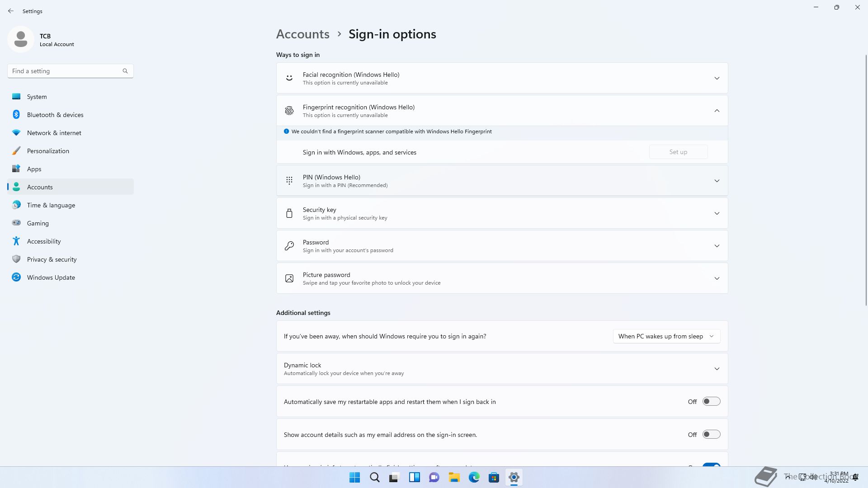Open Widgets from the taskbar
This screenshot has height=488, width=868.
pyautogui.click(x=415, y=477)
